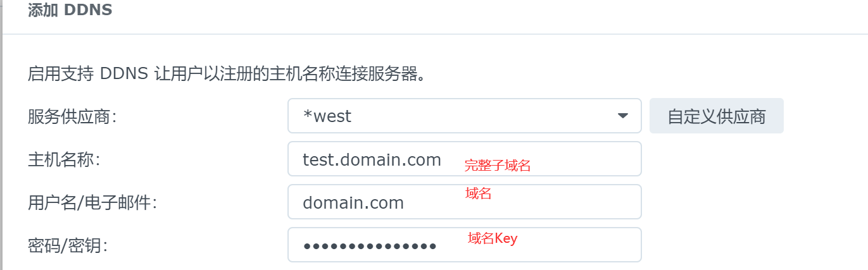868x270 pixels.
Task: Click the 主机名称 label
Action: [x=63, y=160]
